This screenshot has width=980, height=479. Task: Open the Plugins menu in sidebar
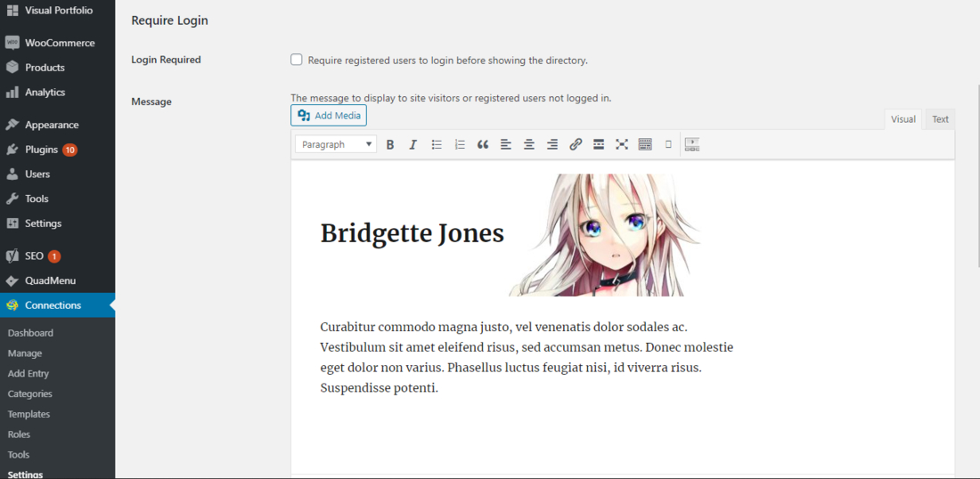(x=41, y=150)
